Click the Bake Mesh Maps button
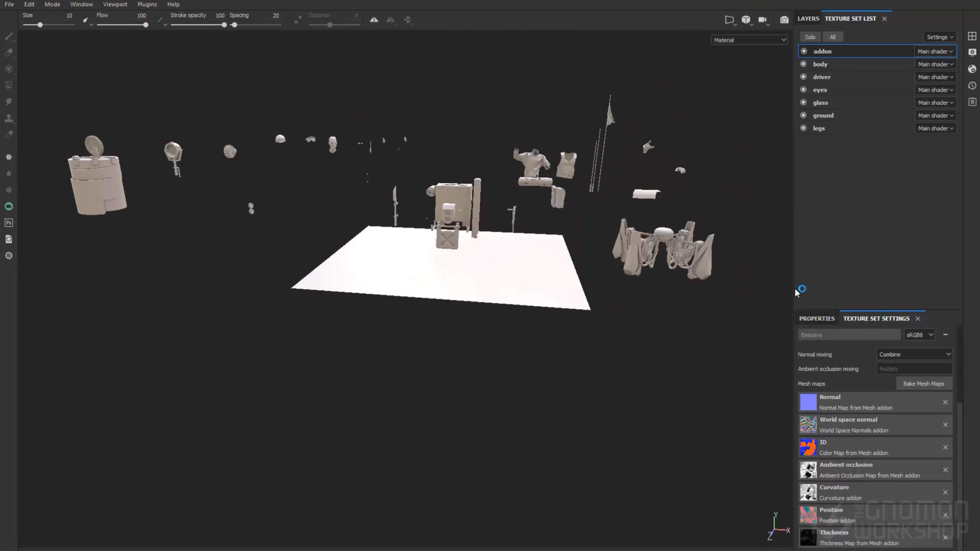 pos(923,383)
